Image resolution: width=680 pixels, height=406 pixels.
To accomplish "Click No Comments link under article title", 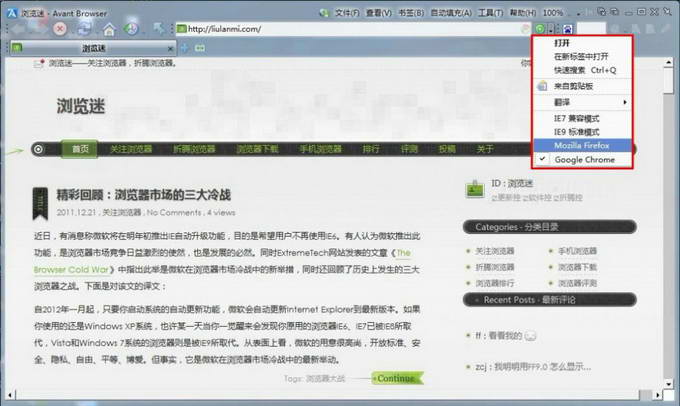I will point(174,213).
